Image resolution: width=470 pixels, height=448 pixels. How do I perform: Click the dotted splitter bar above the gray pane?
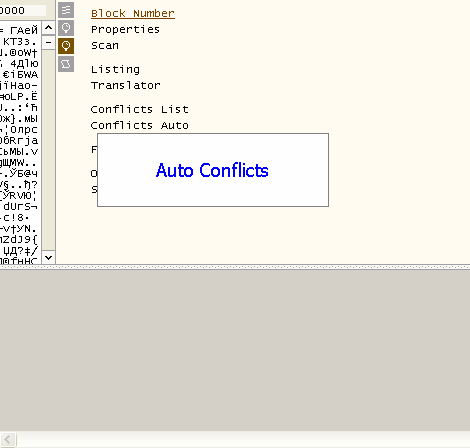click(235, 267)
